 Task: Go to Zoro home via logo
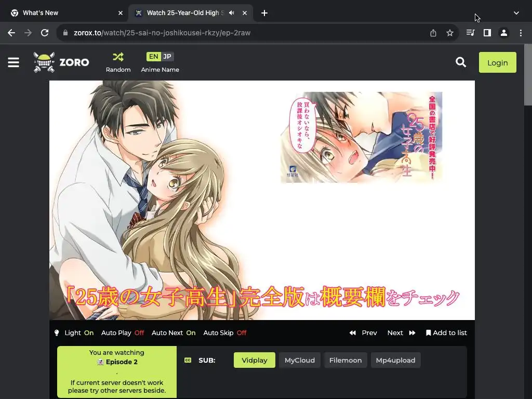[x=61, y=62]
